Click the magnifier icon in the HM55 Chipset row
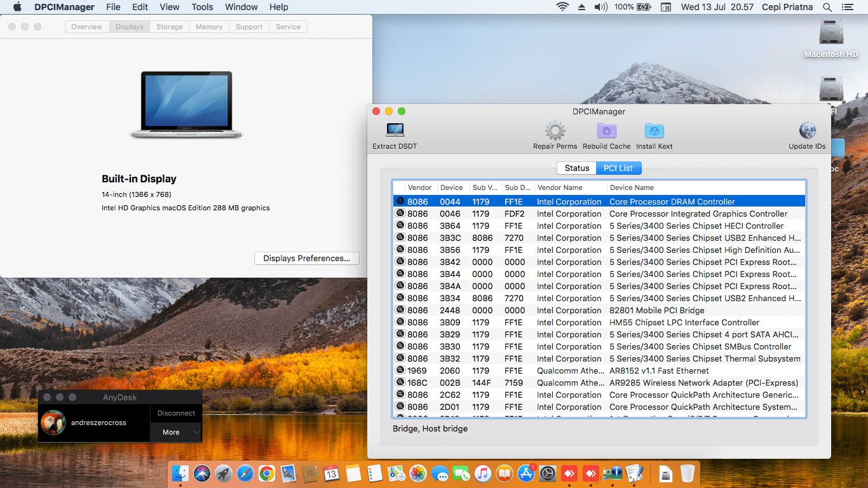 [400, 322]
